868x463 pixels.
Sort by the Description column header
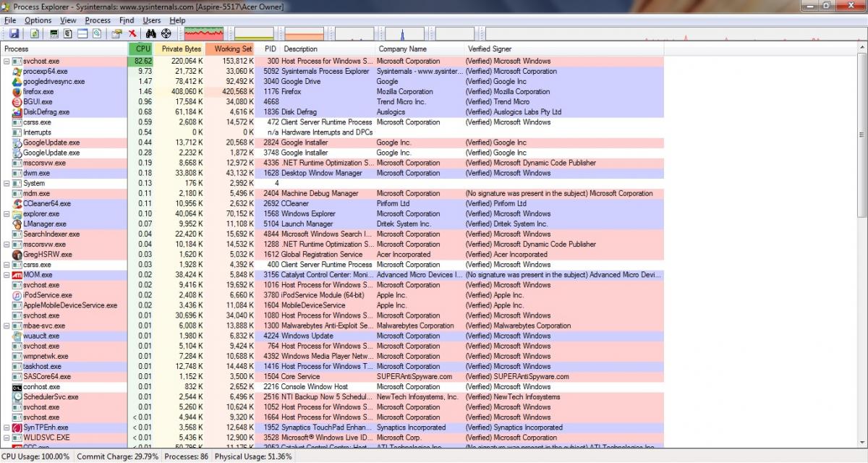(328, 49)
